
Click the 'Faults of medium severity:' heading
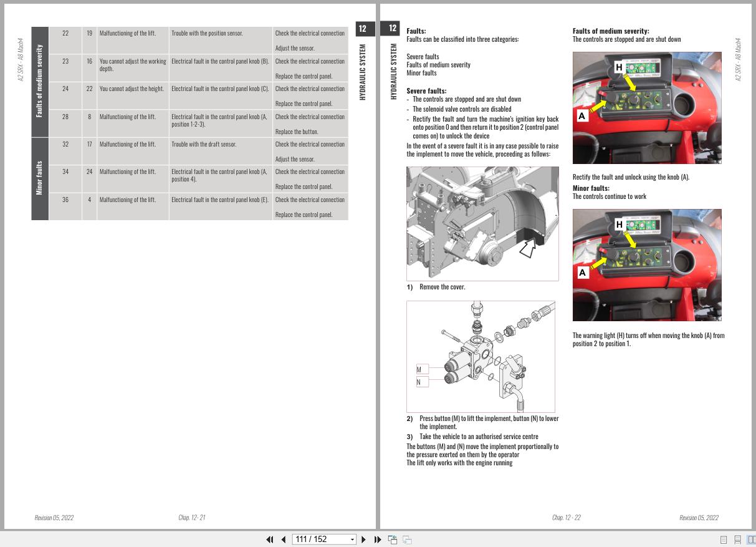pyautogui.click(x=611, y=31)
